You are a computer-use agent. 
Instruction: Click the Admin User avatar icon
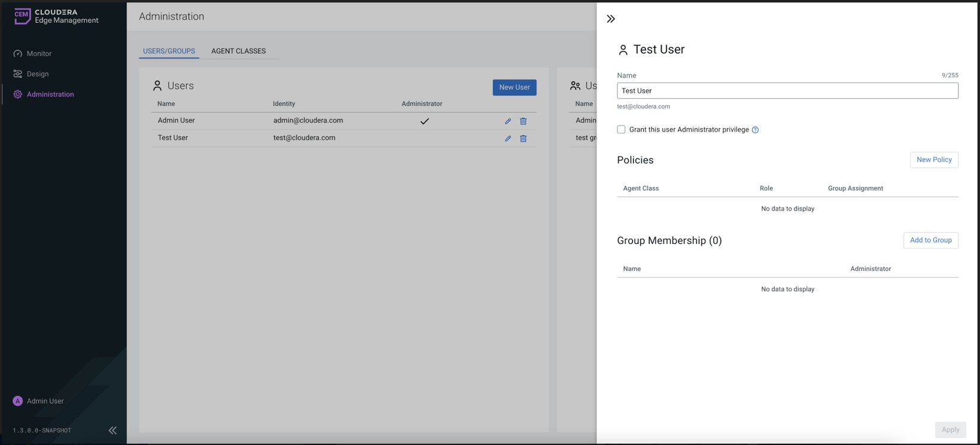coord(17,401)
